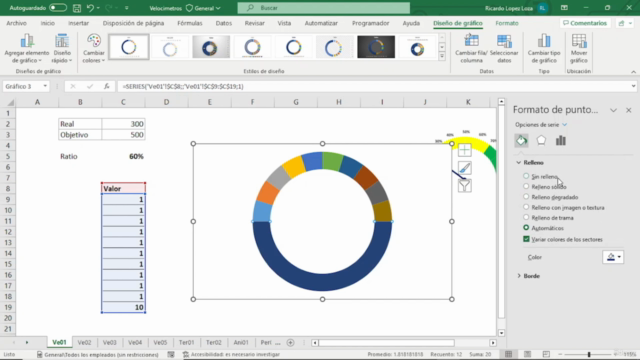Open the General sensitivity label dropdown
The height and width of the screenshot is (360, 640).
203,8
